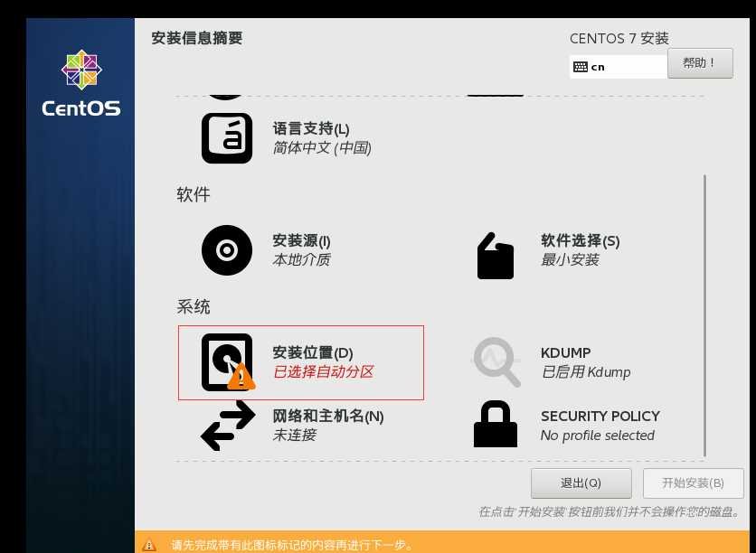The image size is (756, 553).
Task: Click the status text 最小安装
Action: point(570,259)
